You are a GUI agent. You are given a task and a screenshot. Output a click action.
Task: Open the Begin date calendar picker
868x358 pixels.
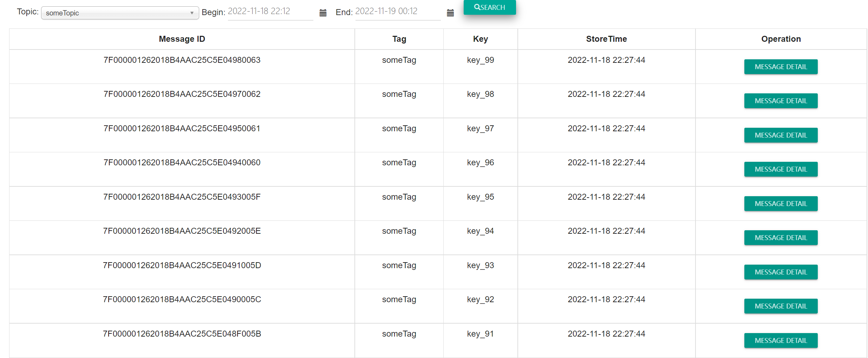coord(323,13)
